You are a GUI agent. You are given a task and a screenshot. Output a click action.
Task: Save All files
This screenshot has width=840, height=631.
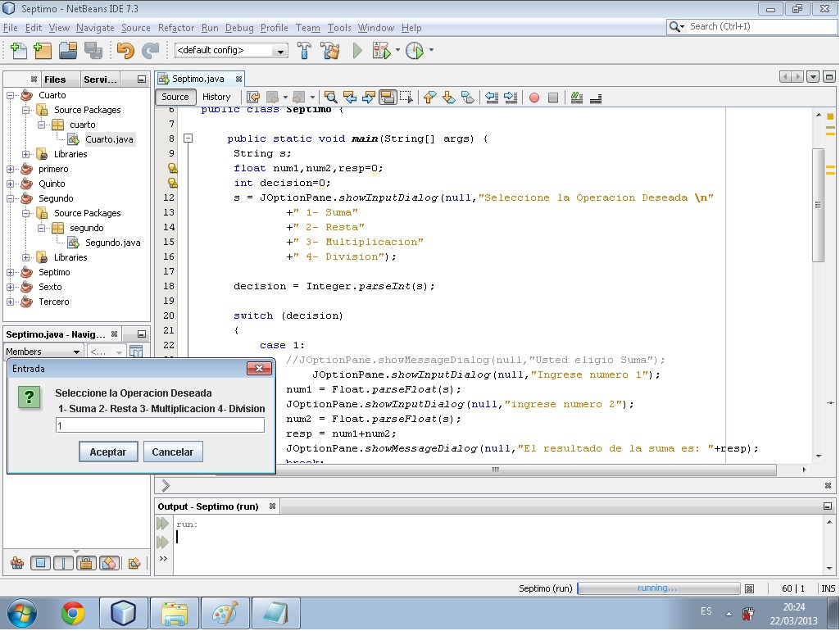pos(94,51)
